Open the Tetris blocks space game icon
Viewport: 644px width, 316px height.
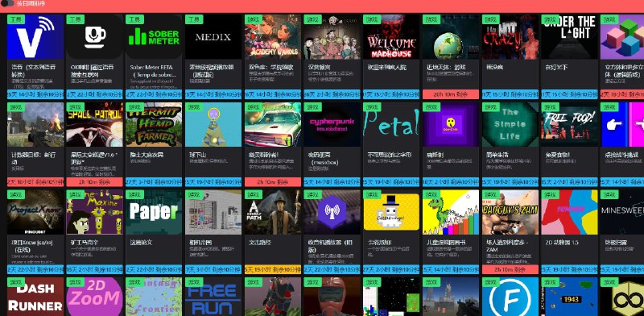point(391,297)
